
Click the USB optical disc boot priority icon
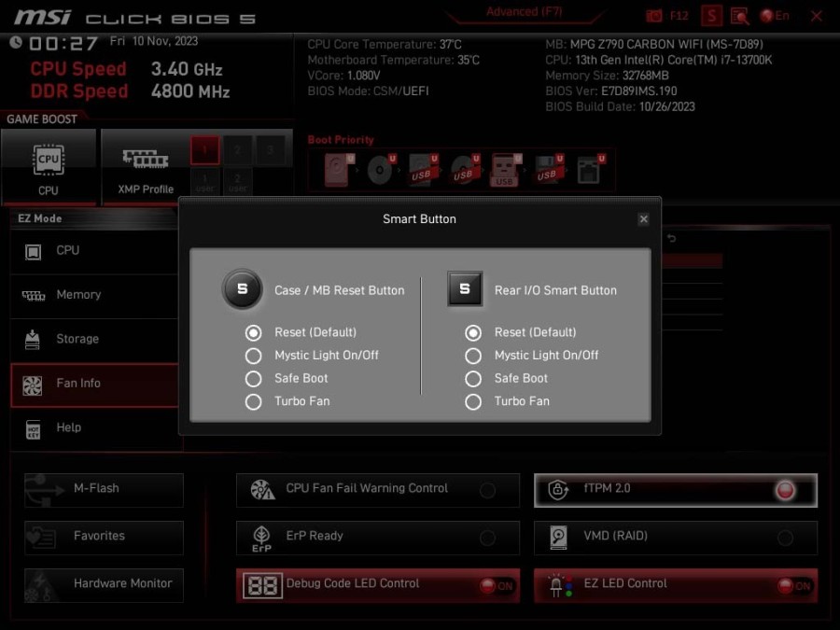[464, 171]
